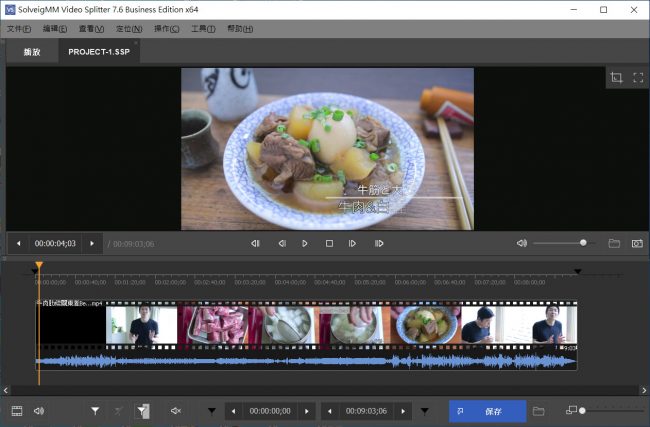Click the stop playback button
Screen dimensions: 650x427
point(329,243)
